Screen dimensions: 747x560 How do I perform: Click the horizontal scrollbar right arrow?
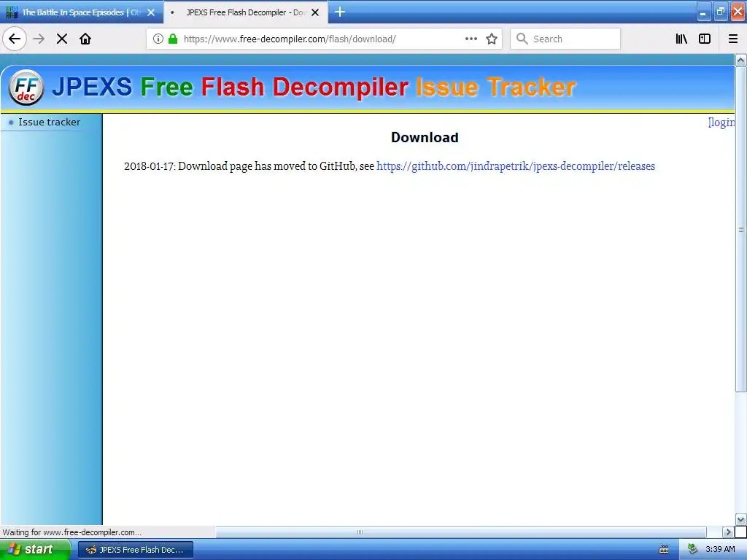tap(727, 532)
